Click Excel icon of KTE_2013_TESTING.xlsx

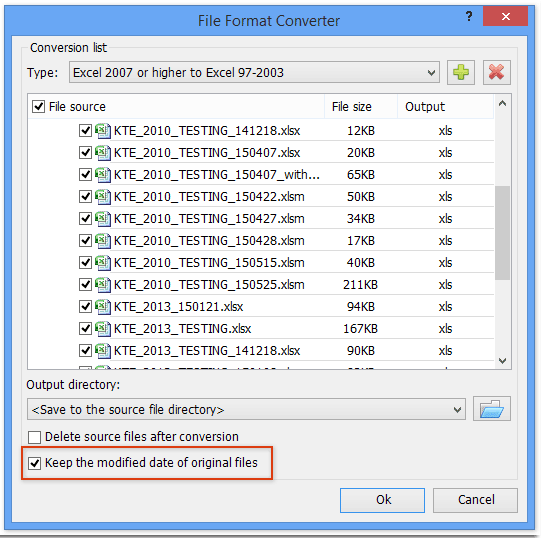point(103,329)
